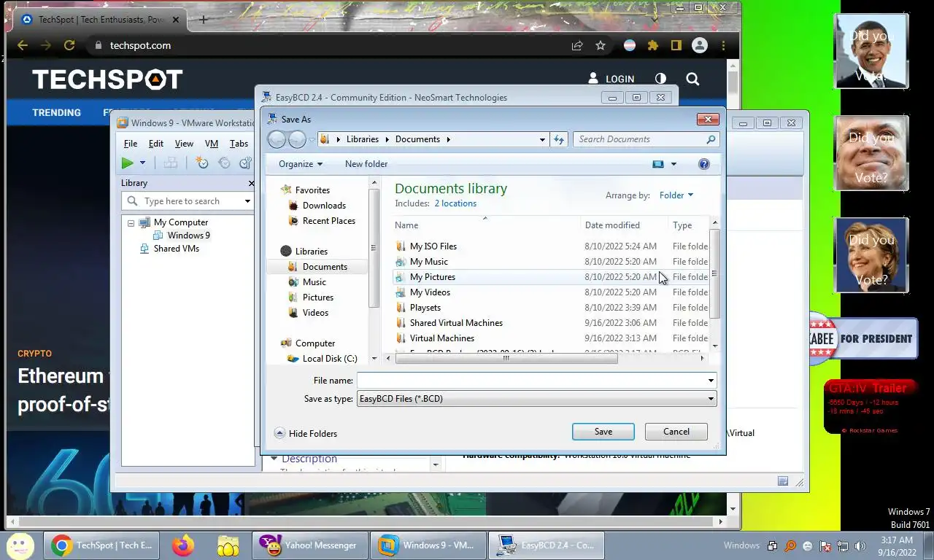Toggle TechSpot dark mode contrast icon

(660, 79)
